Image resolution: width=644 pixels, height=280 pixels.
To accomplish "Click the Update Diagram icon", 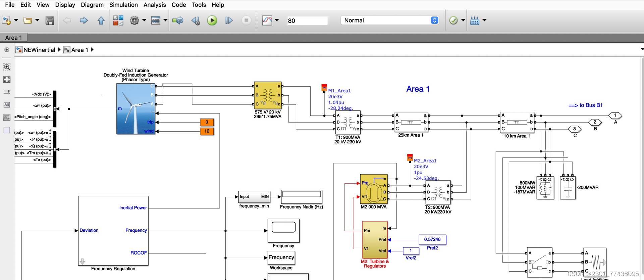I will coord(178,20).
